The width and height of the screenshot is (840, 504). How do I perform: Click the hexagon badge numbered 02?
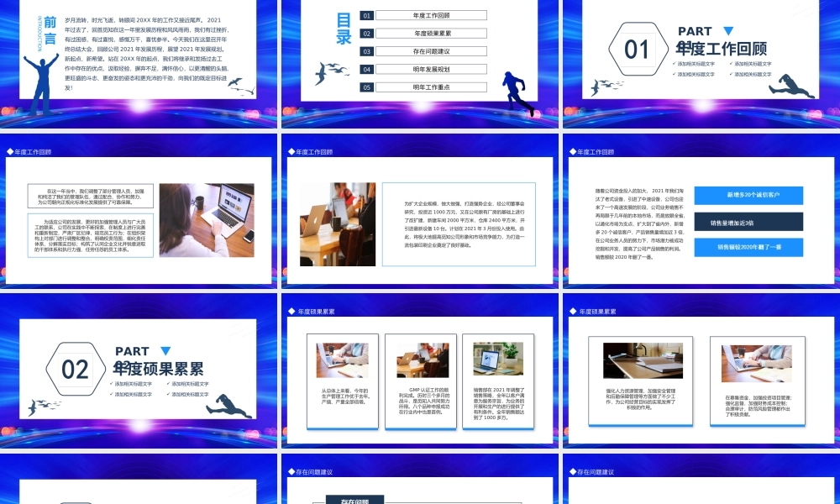(x=76, y=369)
